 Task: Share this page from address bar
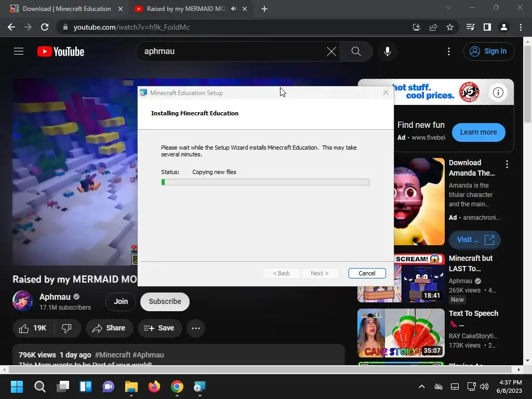coord(433,27)
